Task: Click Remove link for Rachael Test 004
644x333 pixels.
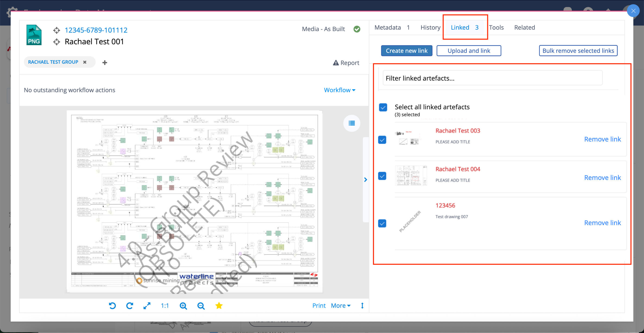Action: [602, 178]
